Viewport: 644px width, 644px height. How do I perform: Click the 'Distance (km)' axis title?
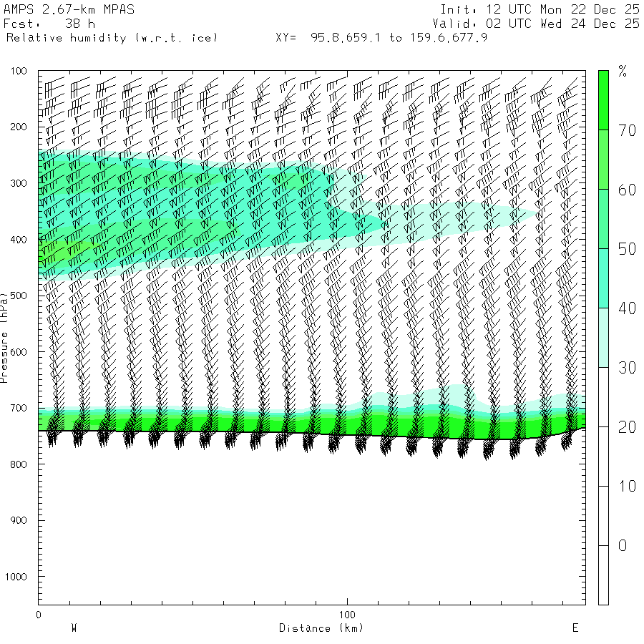[x=321, y=628]
